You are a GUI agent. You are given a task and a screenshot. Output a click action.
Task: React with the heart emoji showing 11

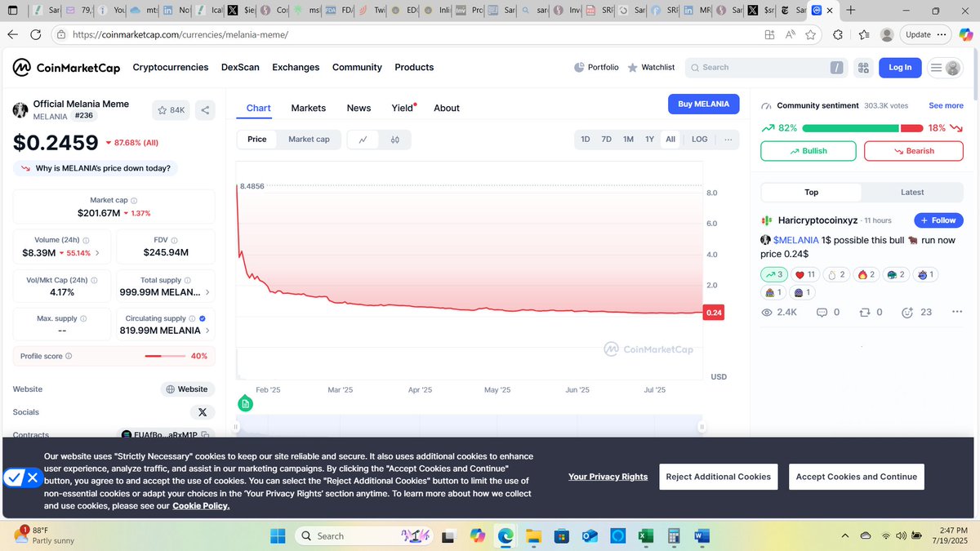coord(805,275)
